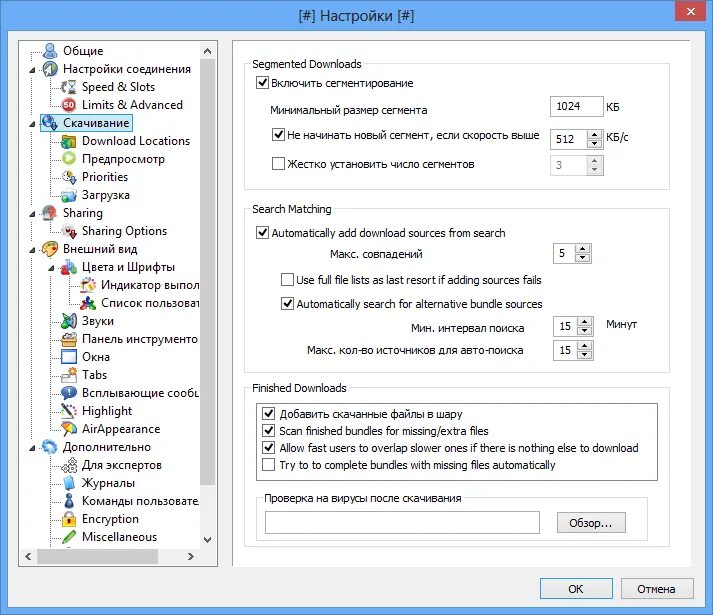Click the Всплывающие сообщения balloon icon

click(69, 393)
